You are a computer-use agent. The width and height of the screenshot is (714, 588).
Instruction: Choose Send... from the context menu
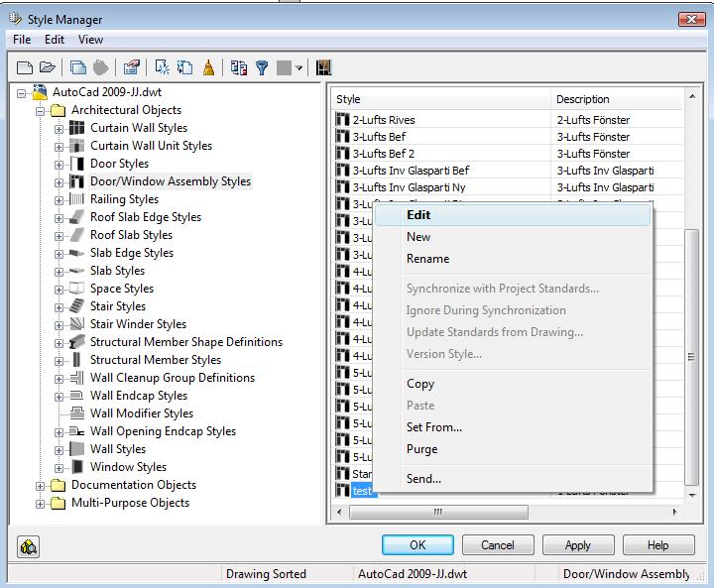(x=514, y=479)
